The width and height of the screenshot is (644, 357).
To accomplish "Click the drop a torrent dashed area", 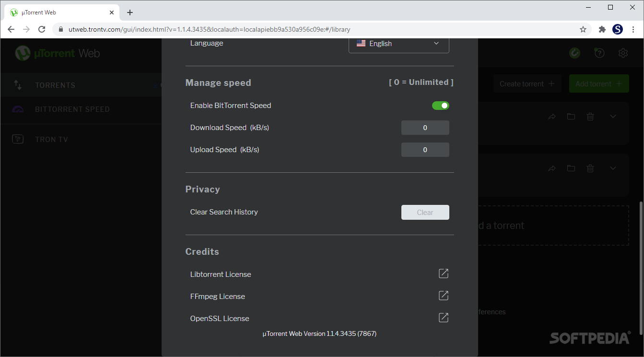I will click(553, 226).
